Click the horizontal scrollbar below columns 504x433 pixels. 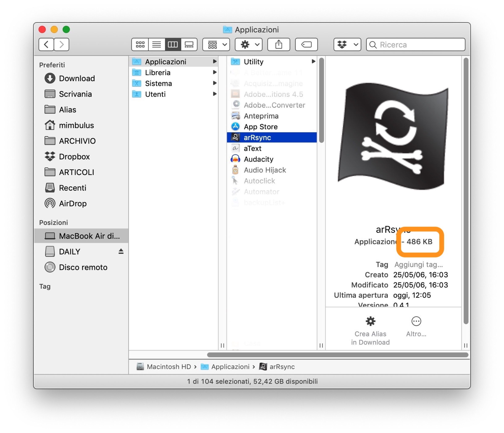(337, 355)
